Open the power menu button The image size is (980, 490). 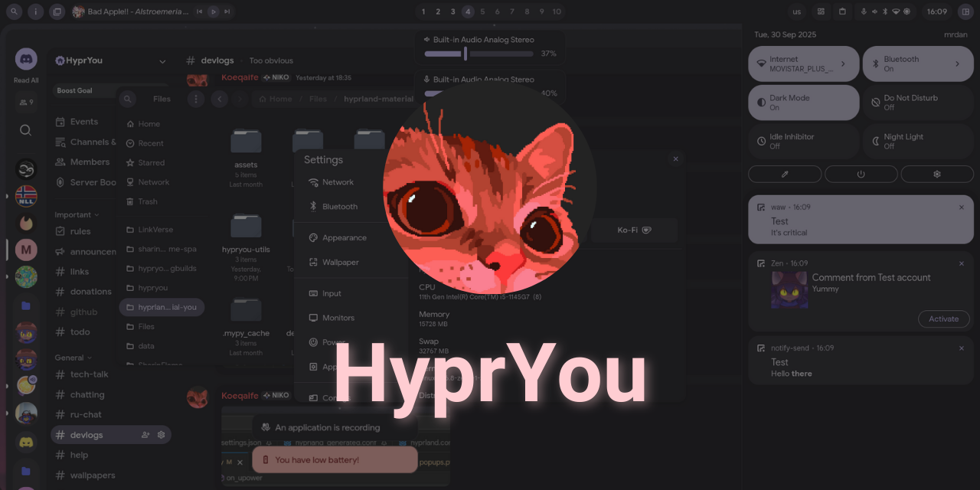pos(861,174)
